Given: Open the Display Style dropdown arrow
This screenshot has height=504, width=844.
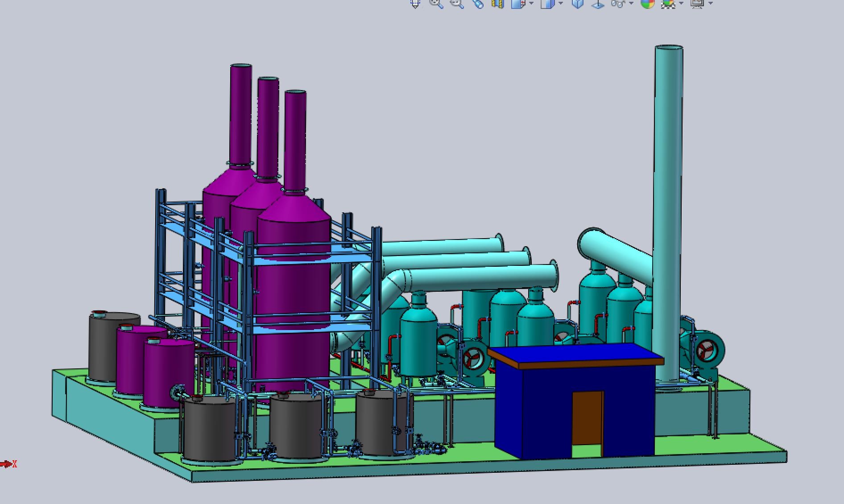Looking at the screenshot, I should tap(561, 4).
